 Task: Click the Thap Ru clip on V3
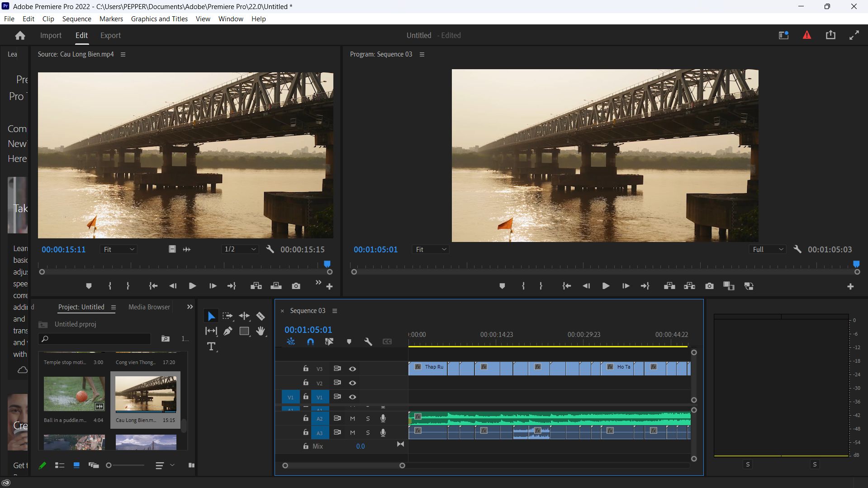(428, 368)
